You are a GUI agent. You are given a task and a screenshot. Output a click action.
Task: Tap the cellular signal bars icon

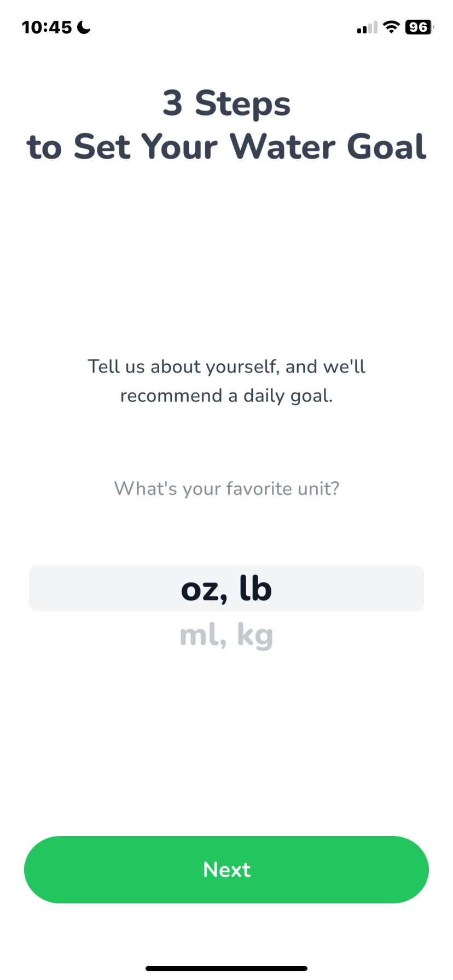[x=367, y=27]
